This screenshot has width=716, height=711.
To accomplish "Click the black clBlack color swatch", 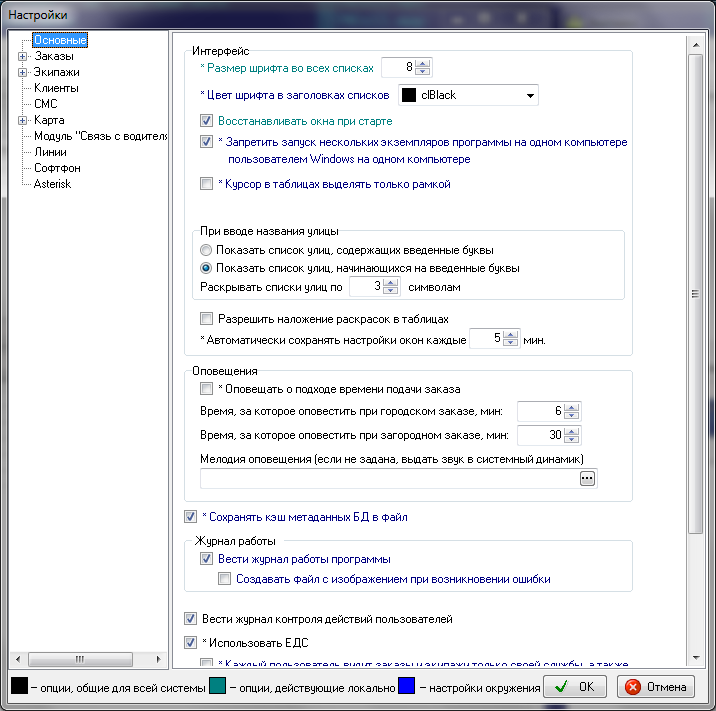I will pos(409,95).
